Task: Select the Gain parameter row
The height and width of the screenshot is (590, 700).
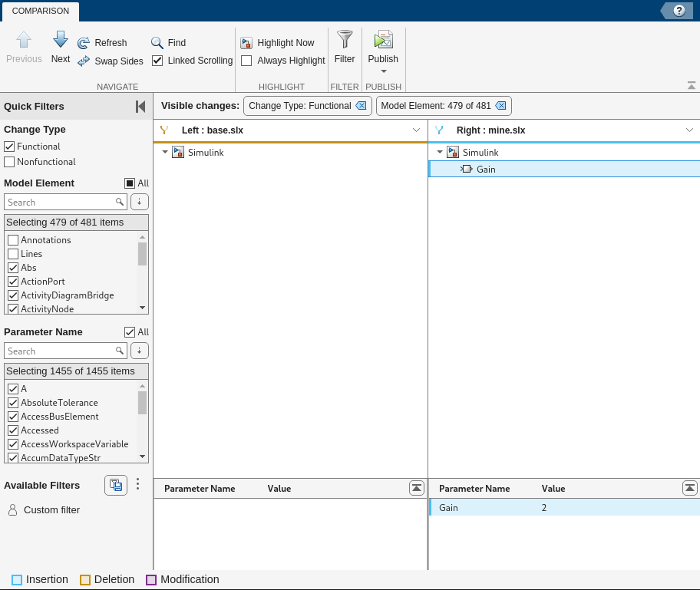Action: (x=564, y=507)
